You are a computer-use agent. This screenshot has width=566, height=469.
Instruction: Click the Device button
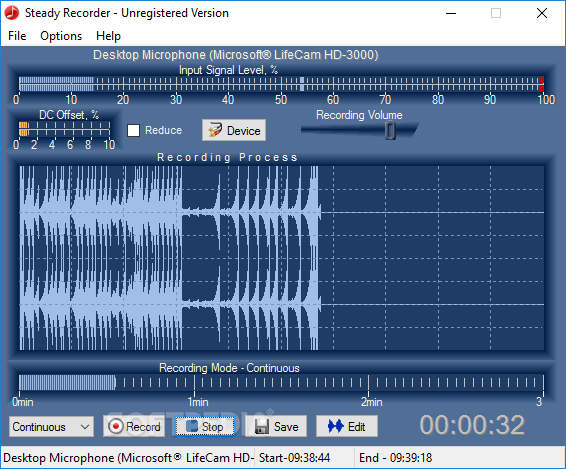[234, 130]
